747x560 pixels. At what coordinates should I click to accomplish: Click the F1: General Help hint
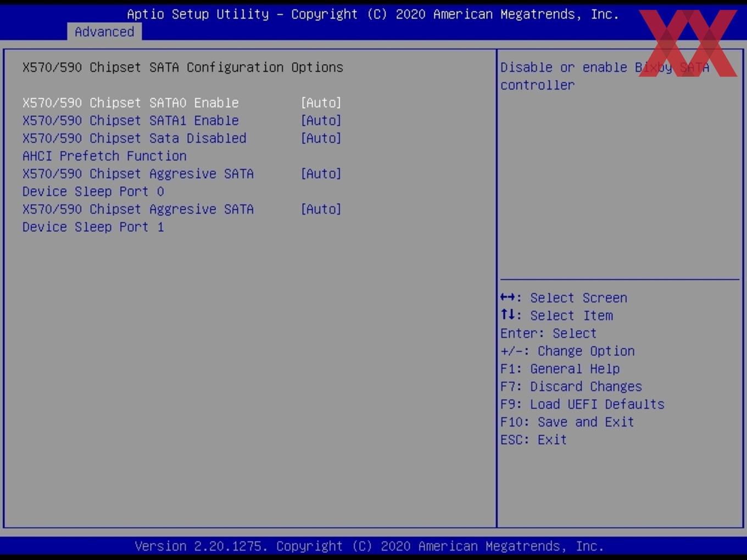pyautogui.click(x=560, y=368)
